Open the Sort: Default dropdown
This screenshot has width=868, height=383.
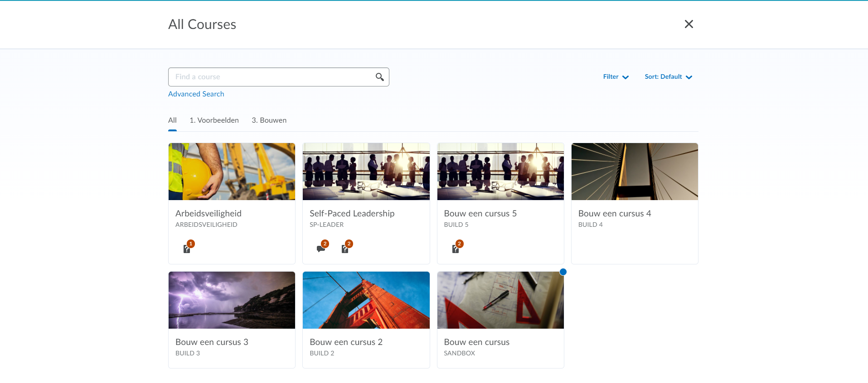click(x=669, y=77)
